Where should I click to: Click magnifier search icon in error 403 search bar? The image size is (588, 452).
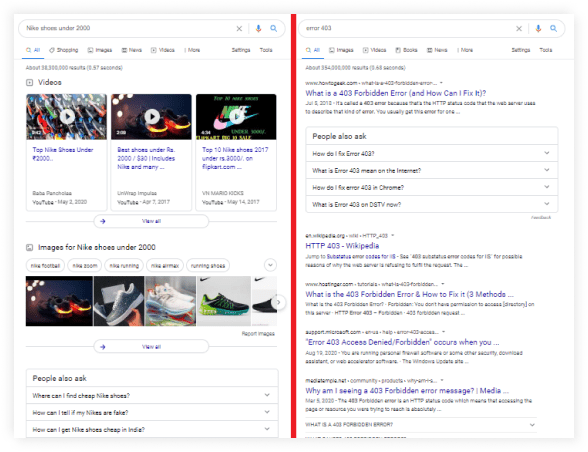point(554,29)
